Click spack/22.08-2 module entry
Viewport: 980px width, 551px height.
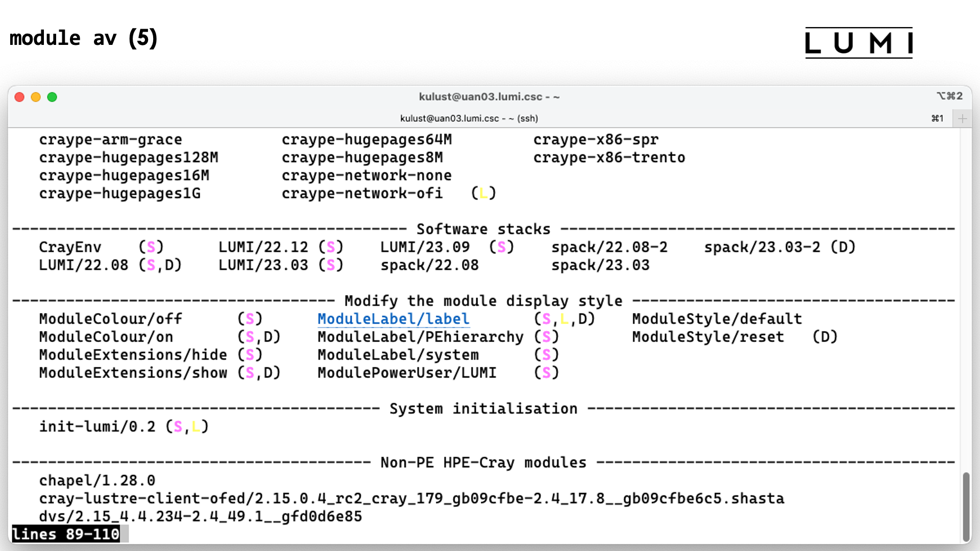coord(609,247)
